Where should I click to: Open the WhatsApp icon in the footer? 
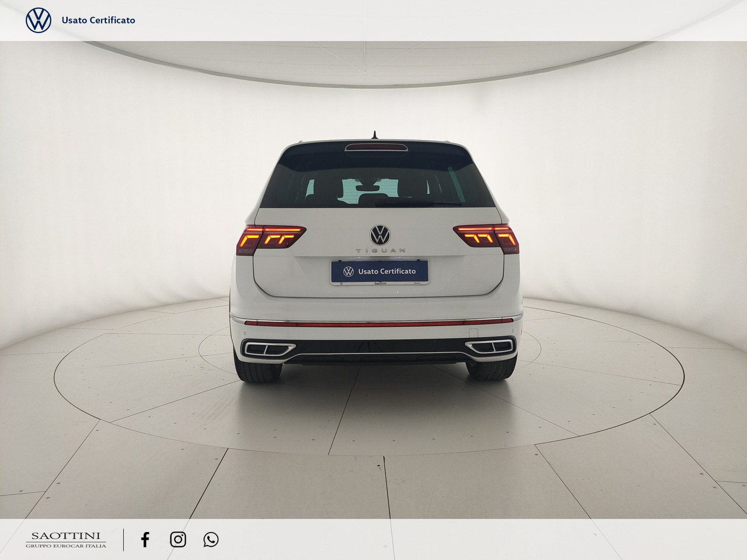tap(211, 539)
